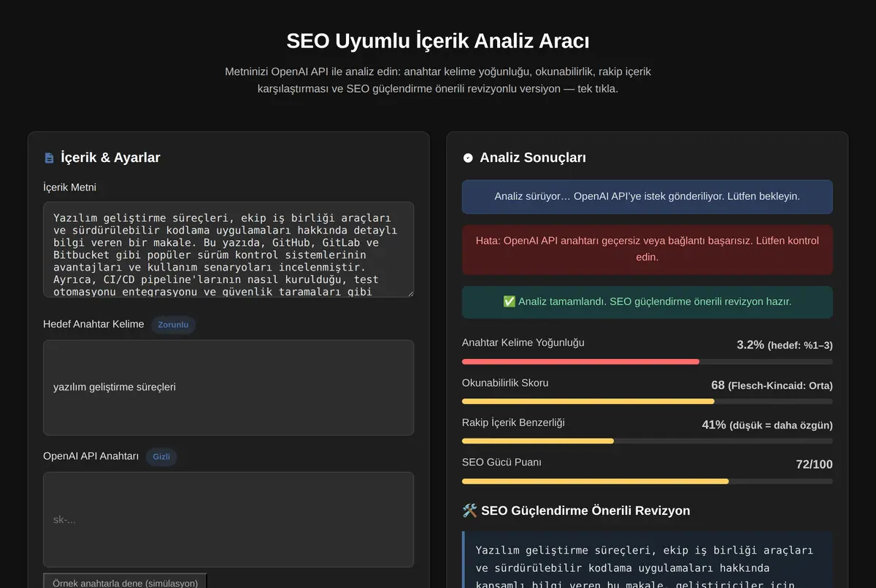876x588 pixels.
Task: Click the page subtitle beginning 'Metninizi OpenAI API ile analiz edin'
Action: (438, 81)
